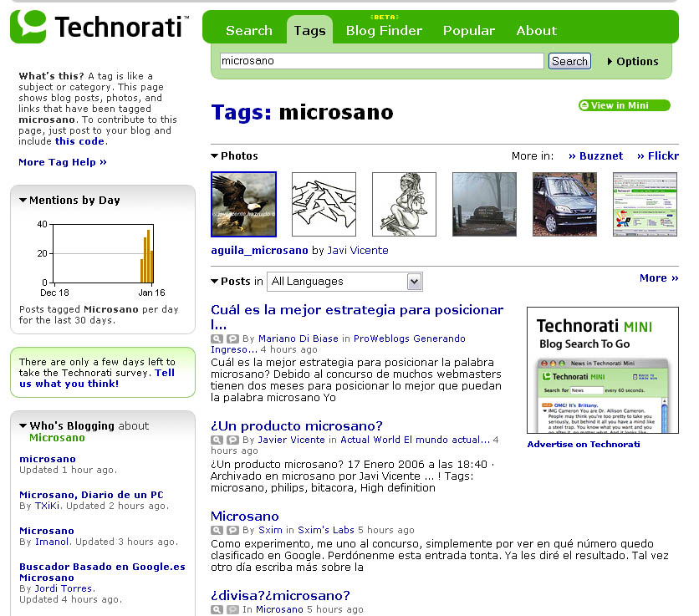
Task: Click the Sxim author link
Action: coord(270,530)
